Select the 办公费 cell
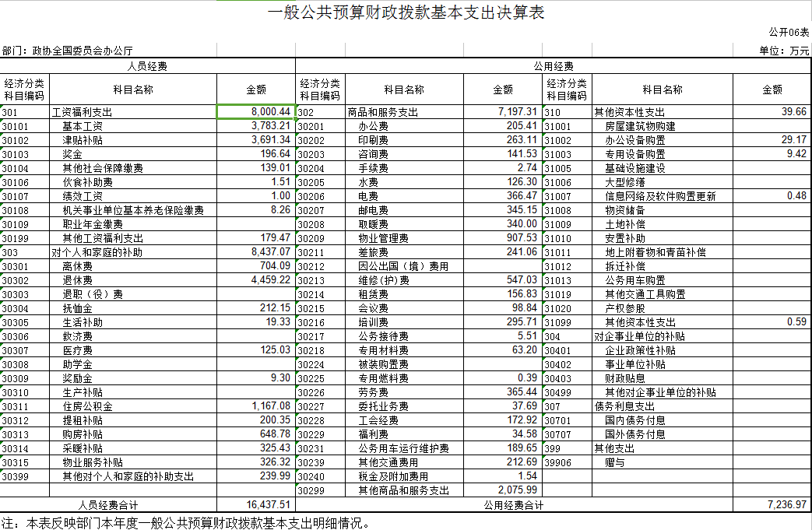This screenshot has height=530, width=812. pyautogui.click(x=405, y=126)
